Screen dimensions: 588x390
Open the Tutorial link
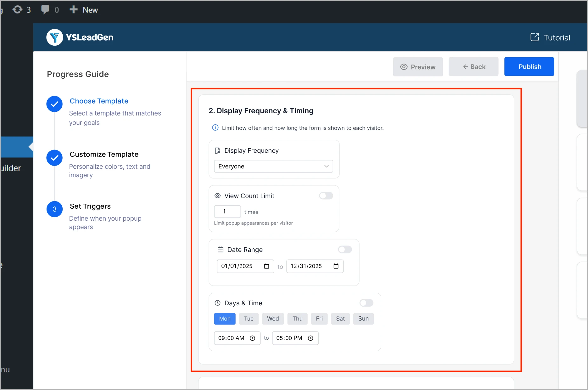(x=550, y=37)
